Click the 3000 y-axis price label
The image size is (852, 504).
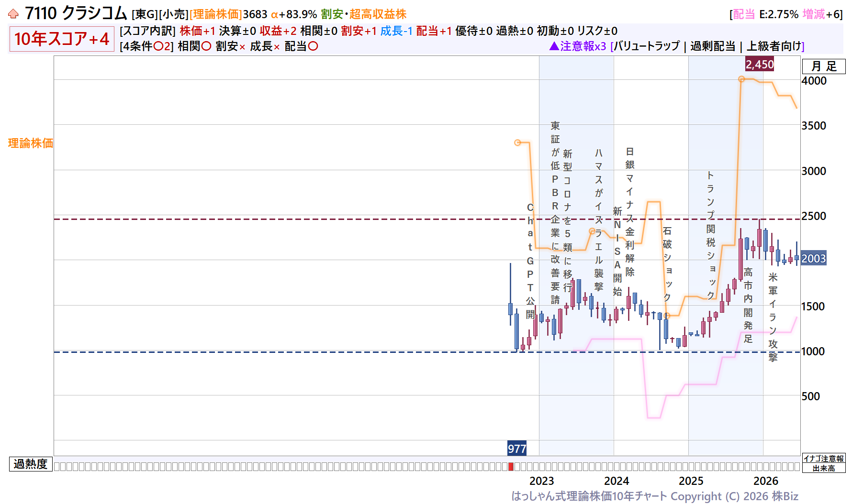pyautogui.click(x=814, y=171)
